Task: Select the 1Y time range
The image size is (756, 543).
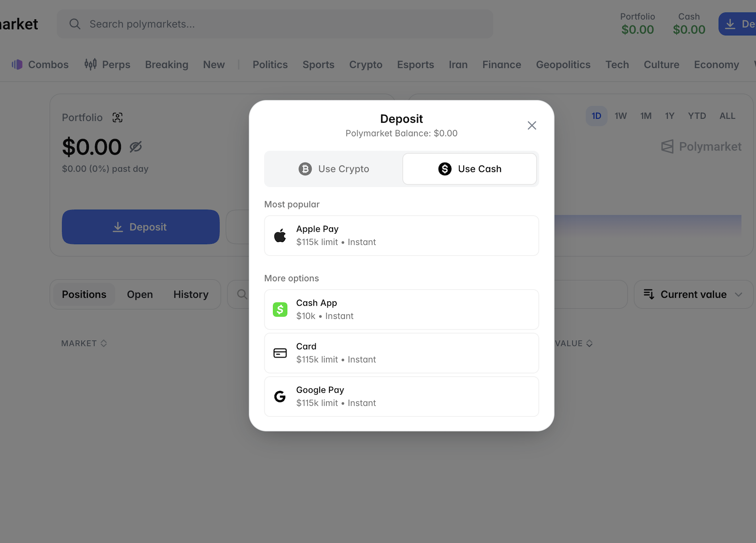Action: [669, 116]
